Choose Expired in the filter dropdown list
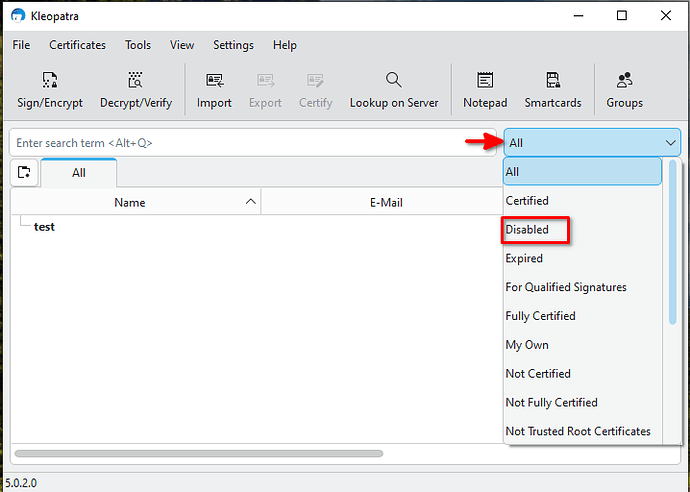 (x=524, y=258)
